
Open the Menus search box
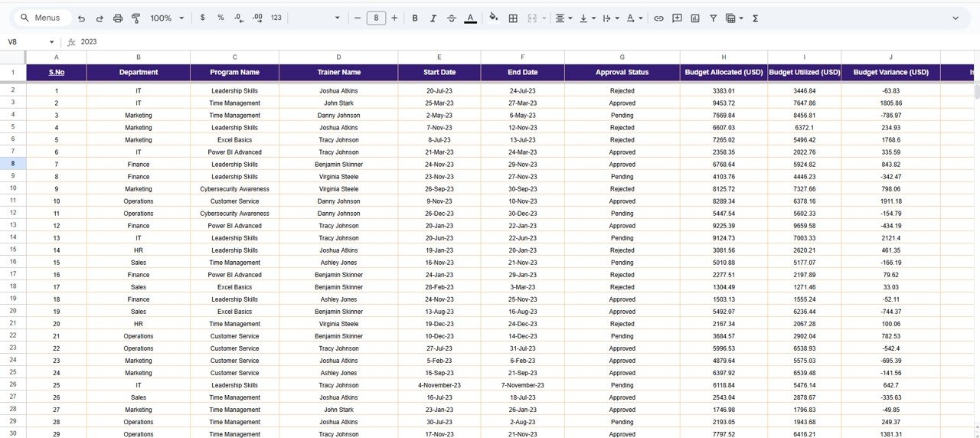tap(43, 18)
